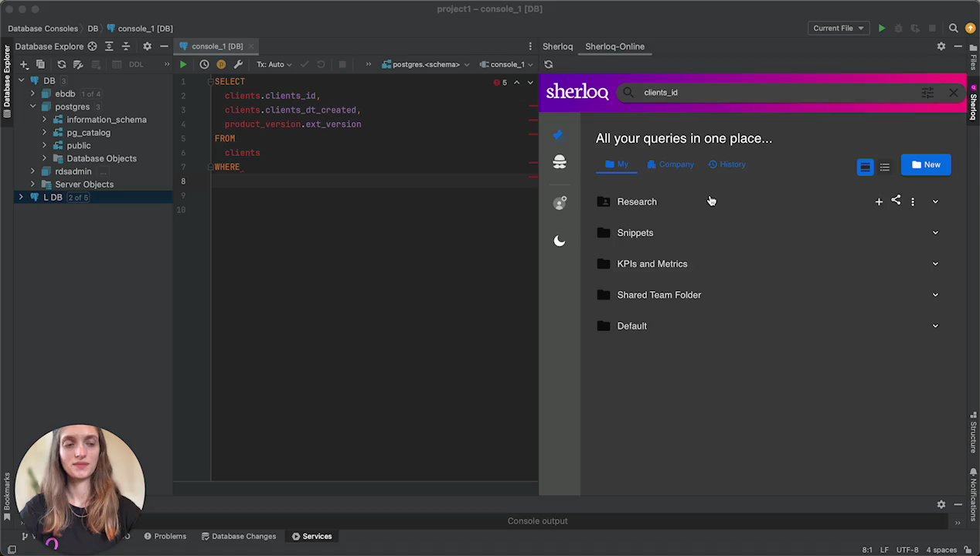The height and width of the screenshot is (556, 980).
Task: Click the refresh database icon in Database Explorer
Action: coord(62,65)
